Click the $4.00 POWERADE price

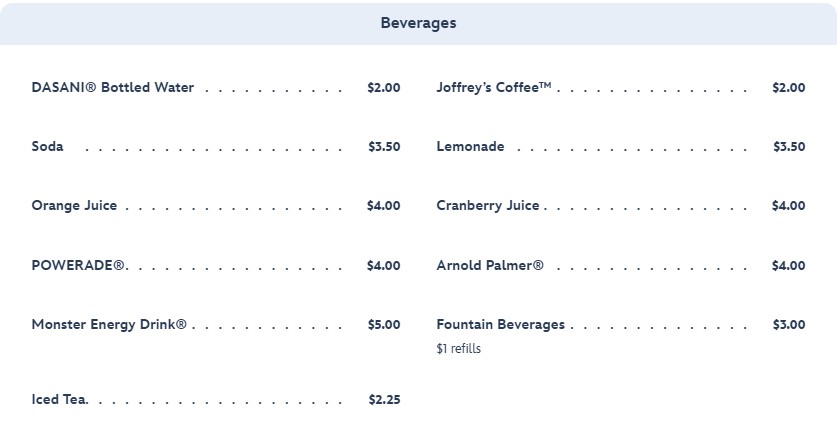[383, 266]
